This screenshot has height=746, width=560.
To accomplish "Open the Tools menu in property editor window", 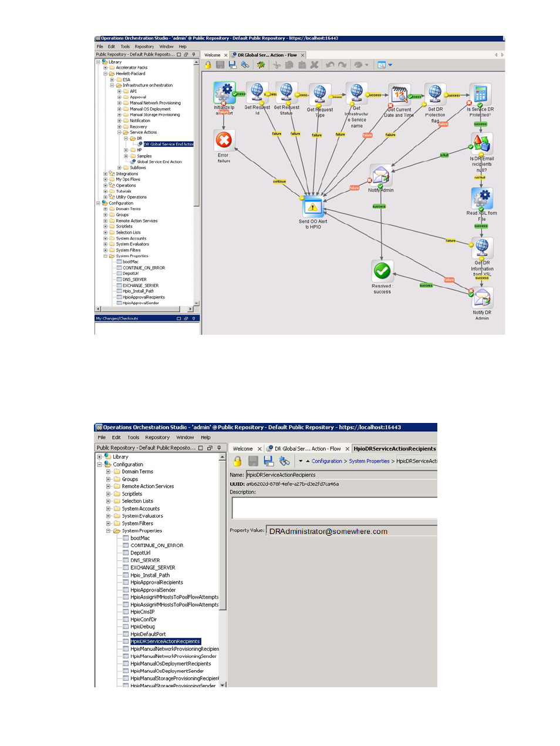I will [134, 438].
